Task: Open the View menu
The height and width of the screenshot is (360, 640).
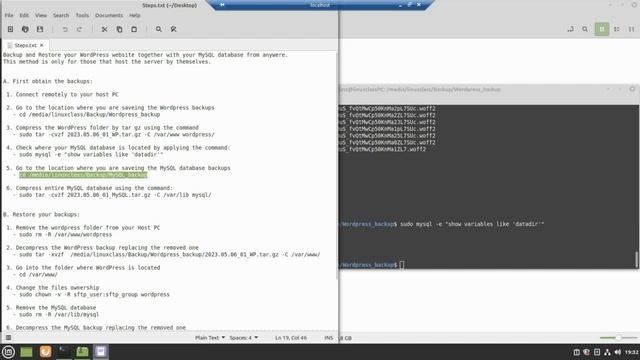Action: pyautogui.click(x=40, y=15)
